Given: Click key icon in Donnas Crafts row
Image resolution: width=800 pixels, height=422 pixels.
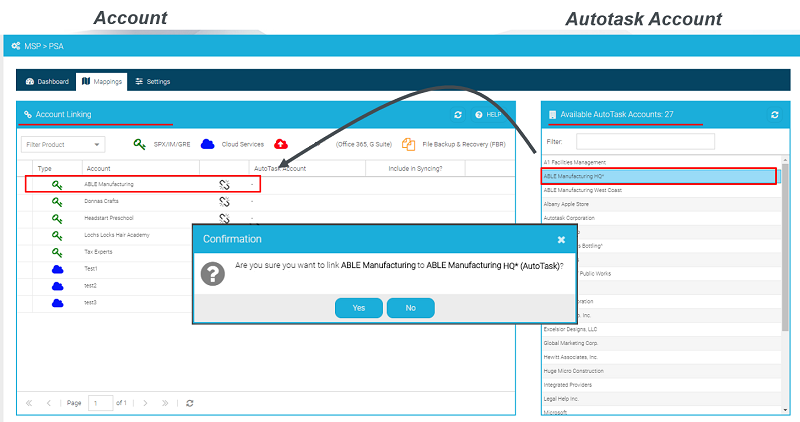Looking at the screenshot, I should 57,202.
